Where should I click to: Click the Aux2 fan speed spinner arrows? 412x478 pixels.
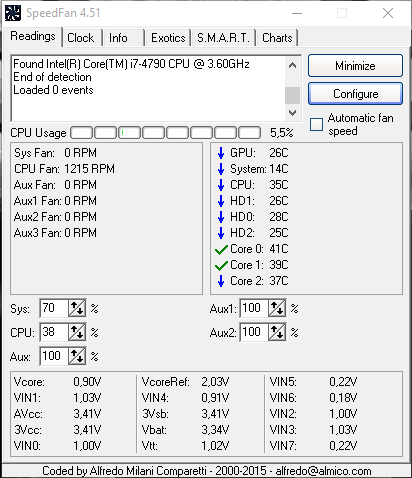pyautogui.click(x=277, y=332)
